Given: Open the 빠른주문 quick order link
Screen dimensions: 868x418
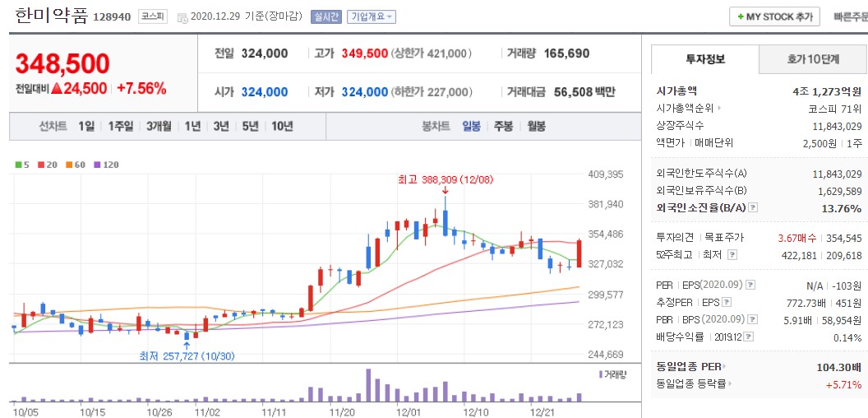Looking at the screenshot, I should click(850, 16).
